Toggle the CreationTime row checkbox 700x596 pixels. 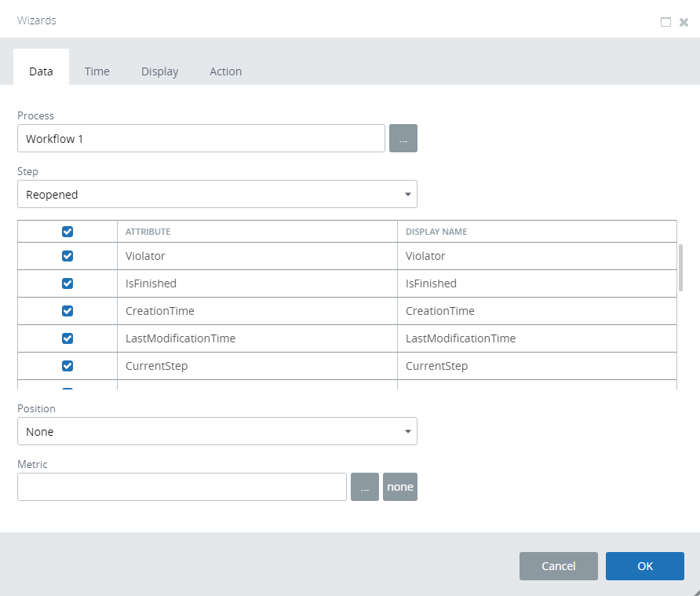click(x=67, y=311)
